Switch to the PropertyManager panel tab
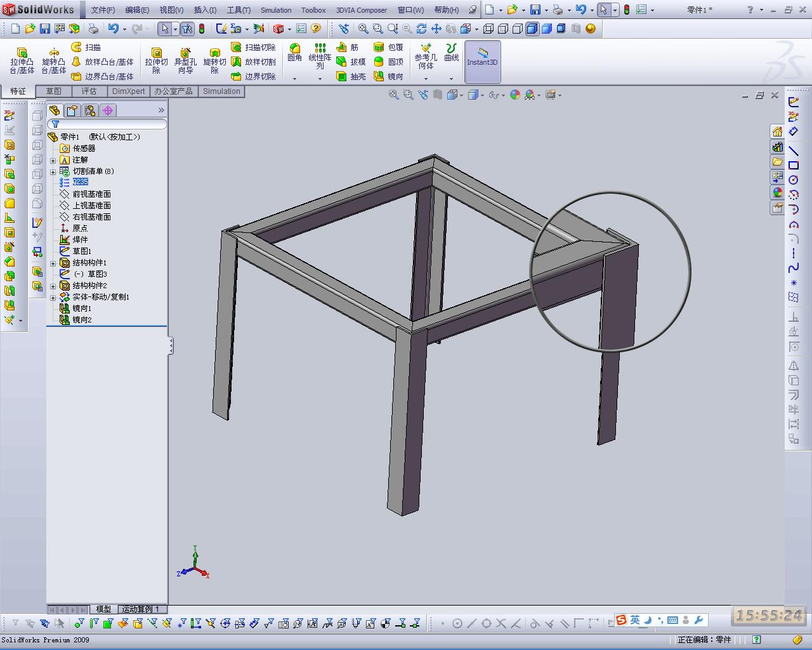Image resolution: width=812 pixels, height=650 pixels. click(x=72, y=110)
